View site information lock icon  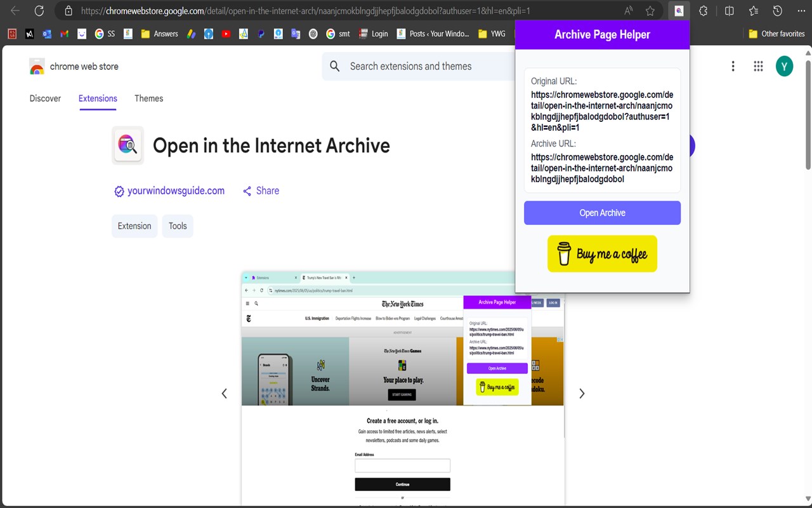pyautogui.click(x=67, y=11)
